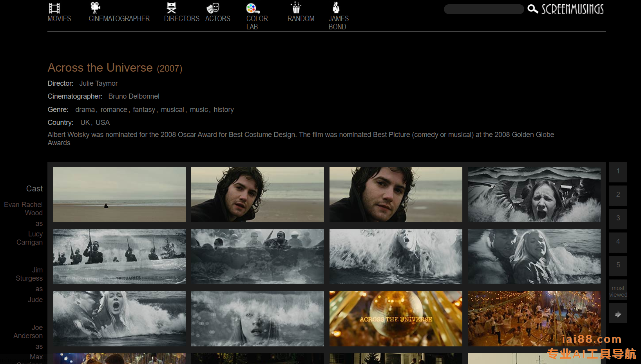This screenshot has width=641, height=364.
Task: Open director Julie Taymor link
Action: click(98, 83)
